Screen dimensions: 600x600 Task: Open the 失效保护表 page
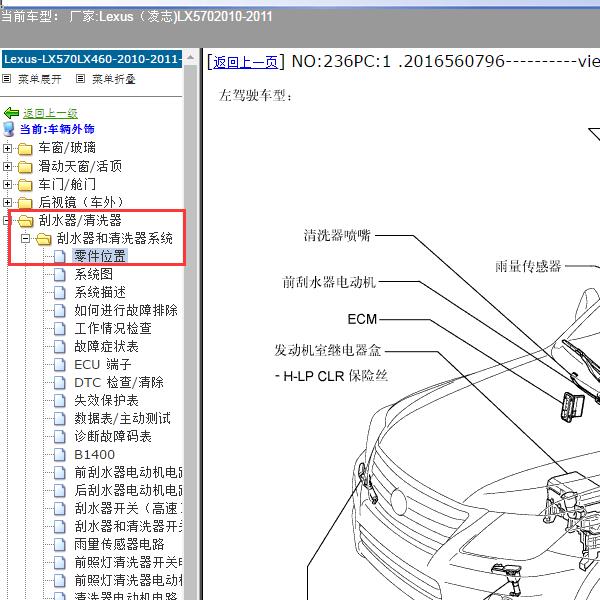106,400
